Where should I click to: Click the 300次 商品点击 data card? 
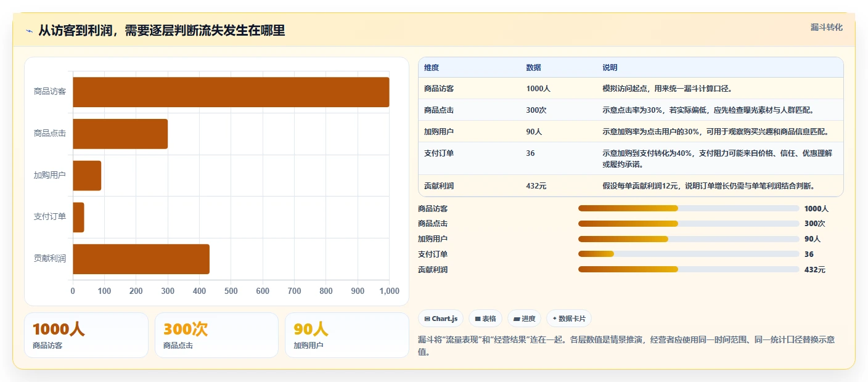coord(217,335)
